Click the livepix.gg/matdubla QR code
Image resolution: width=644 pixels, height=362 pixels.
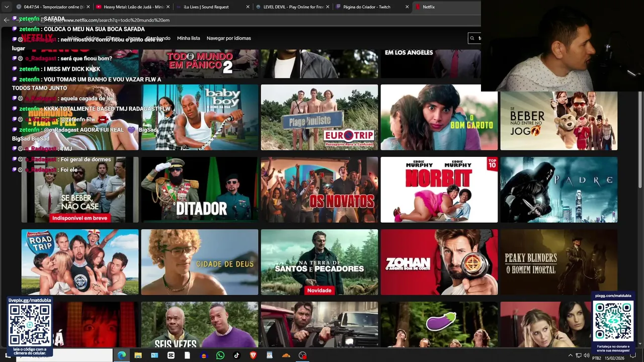pyautogui.click(x=30, y=325)
